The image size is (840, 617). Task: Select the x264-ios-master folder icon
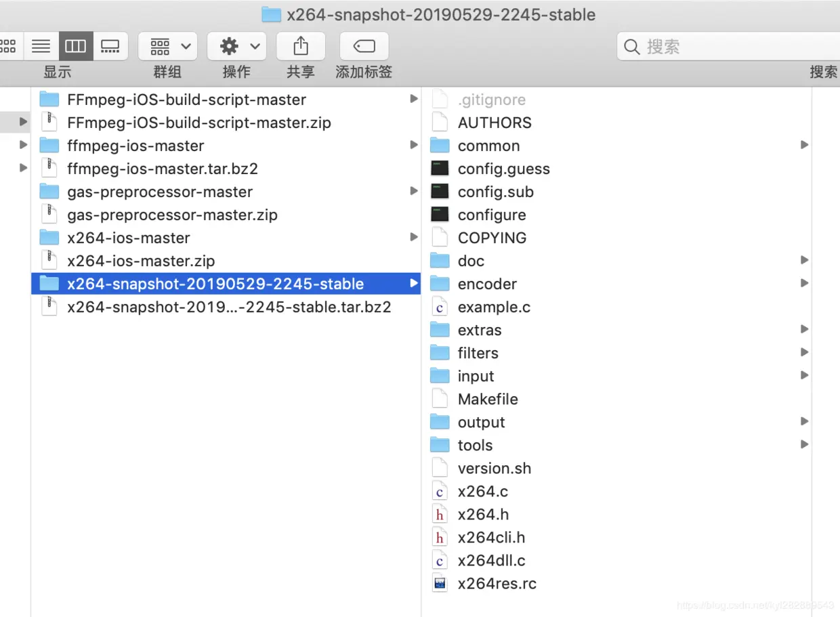pos(49,238)
